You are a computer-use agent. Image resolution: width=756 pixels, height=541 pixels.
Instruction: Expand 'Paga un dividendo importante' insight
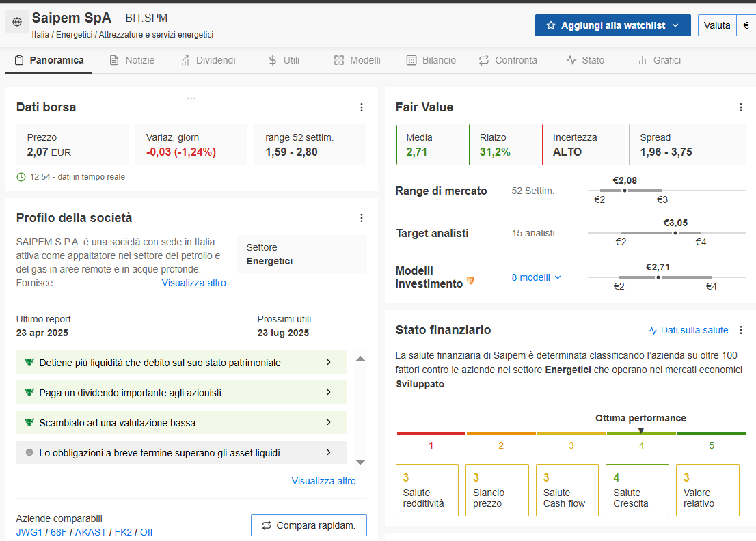329,392
